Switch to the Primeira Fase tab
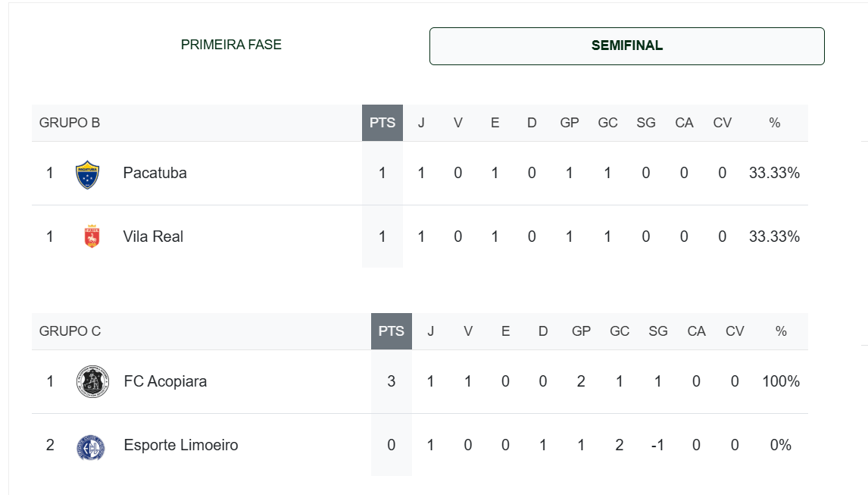Image resolution: width=868 pixels, height=495 pixels. (x=232, y=45)
